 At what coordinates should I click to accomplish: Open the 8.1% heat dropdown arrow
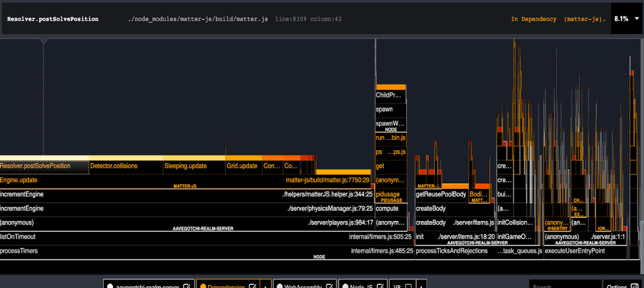636,18
